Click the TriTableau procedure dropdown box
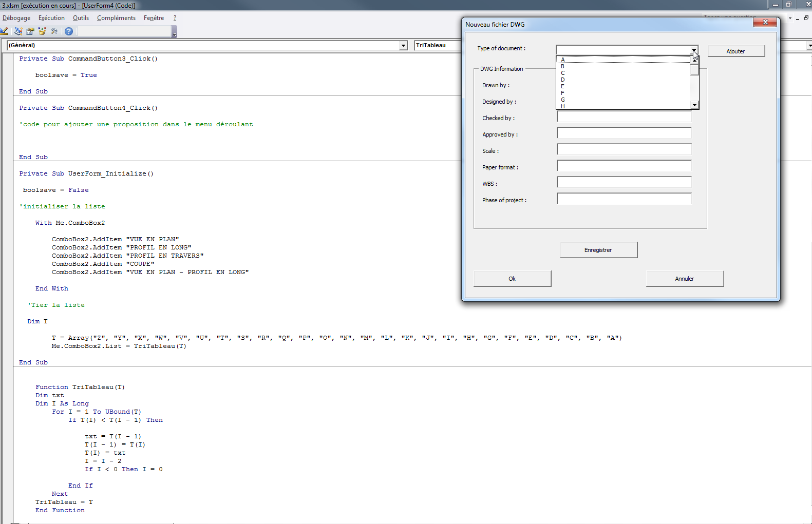This screenshot has width=812, height=524. click(438, 46)
